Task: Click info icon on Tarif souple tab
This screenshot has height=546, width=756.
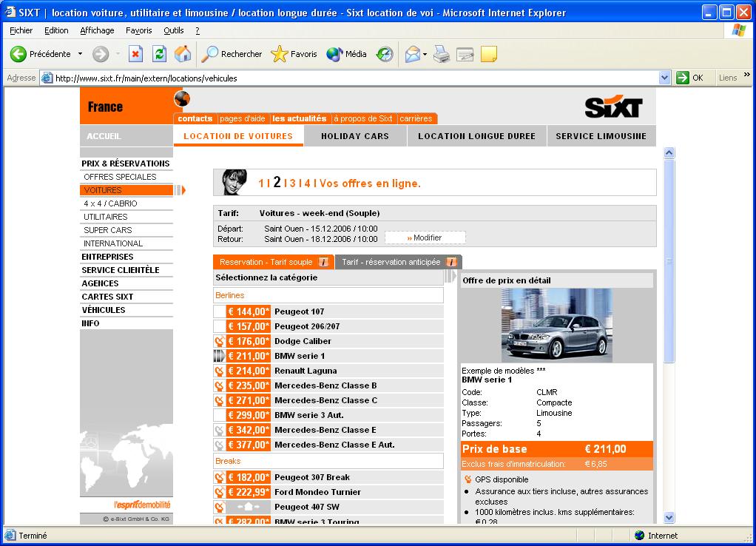Action: (323, 262)
